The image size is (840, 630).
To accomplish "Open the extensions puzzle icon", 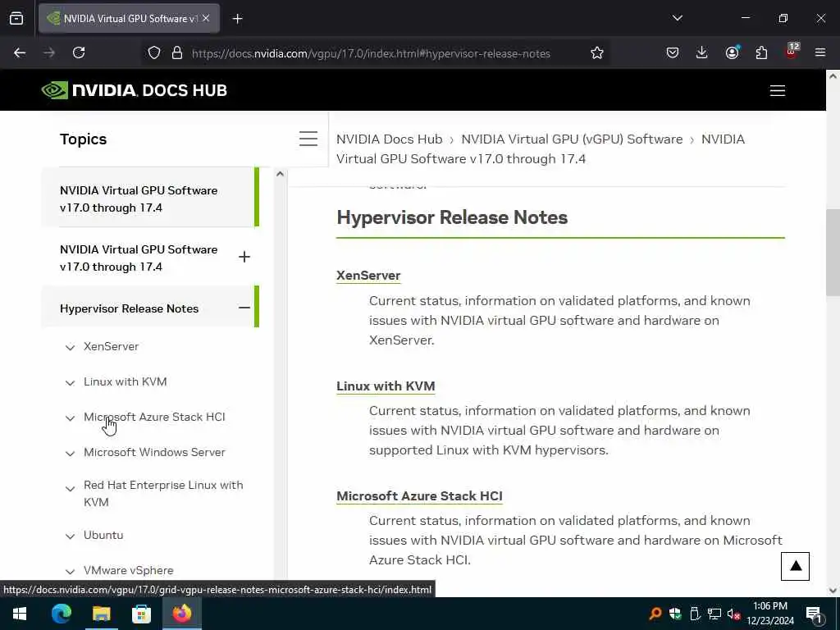I will tap(761, 52).
